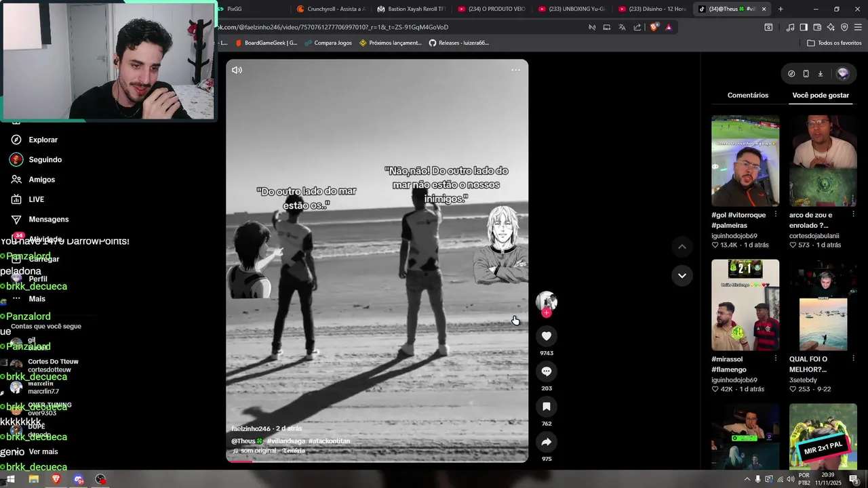
Task: Open options for QUAL FOI O MELHOR video
Action: pyautogui.click(x=852, y=358)
